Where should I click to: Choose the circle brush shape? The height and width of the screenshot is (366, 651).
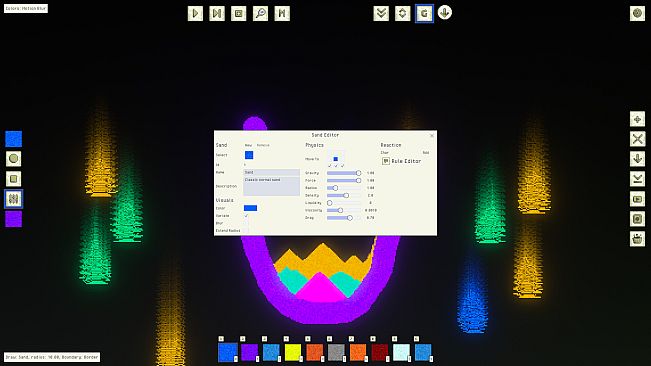pos(13,159)
